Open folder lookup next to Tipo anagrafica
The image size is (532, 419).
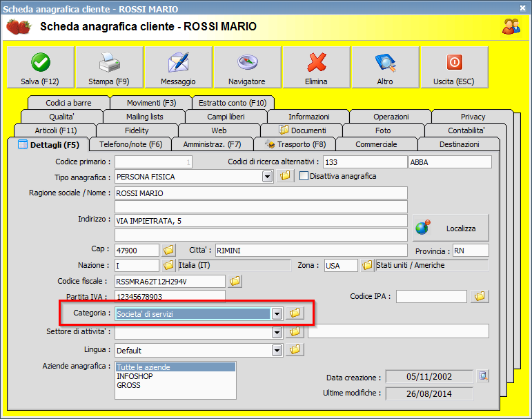285,176
